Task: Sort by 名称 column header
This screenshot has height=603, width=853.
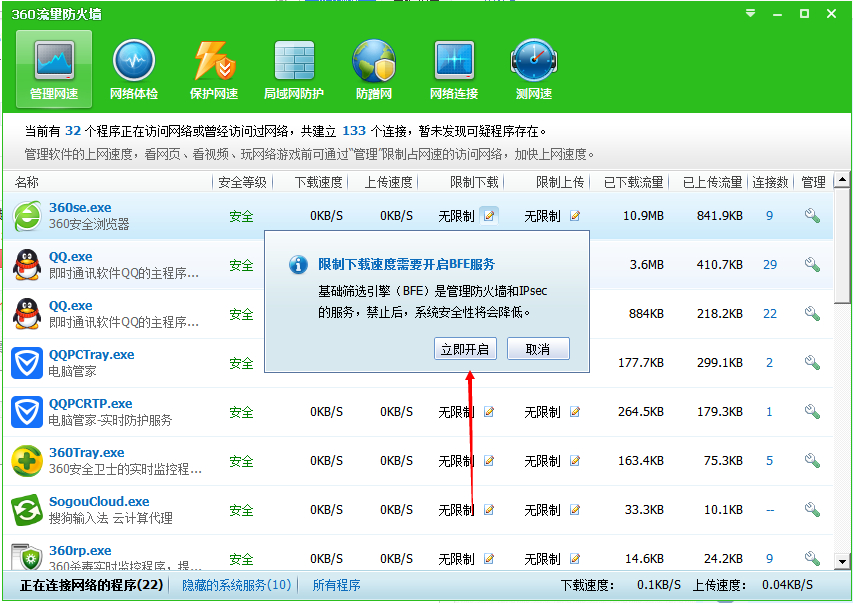Action: pos(27,182)
